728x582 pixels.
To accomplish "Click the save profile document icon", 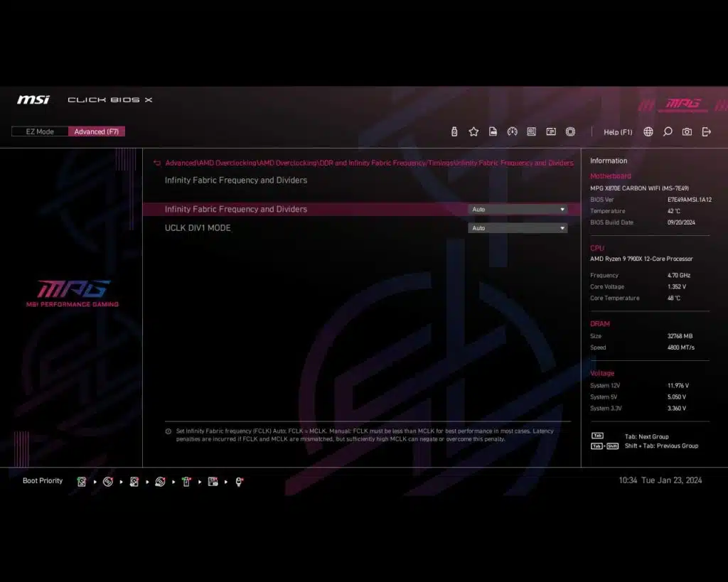I will [493, 131].
